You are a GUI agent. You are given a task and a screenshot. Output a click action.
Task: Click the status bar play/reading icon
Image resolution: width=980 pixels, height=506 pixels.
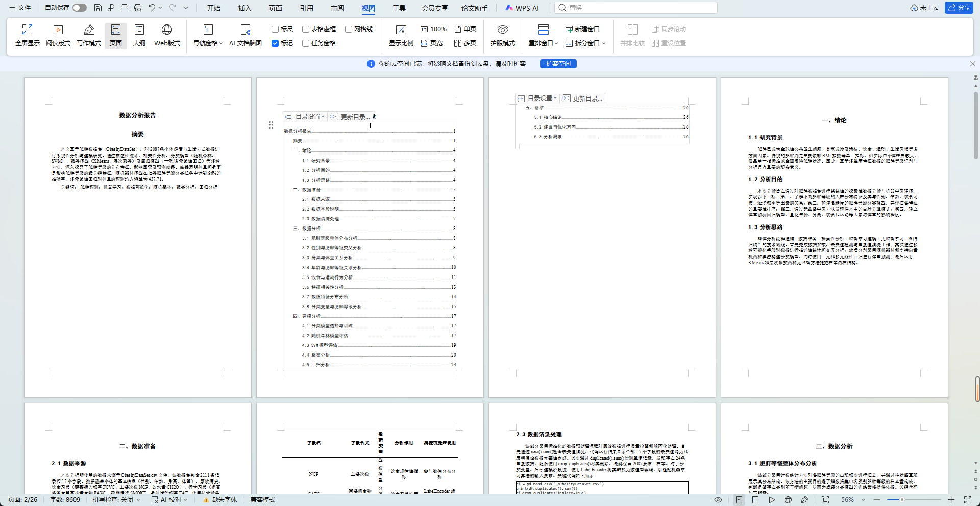772,500
